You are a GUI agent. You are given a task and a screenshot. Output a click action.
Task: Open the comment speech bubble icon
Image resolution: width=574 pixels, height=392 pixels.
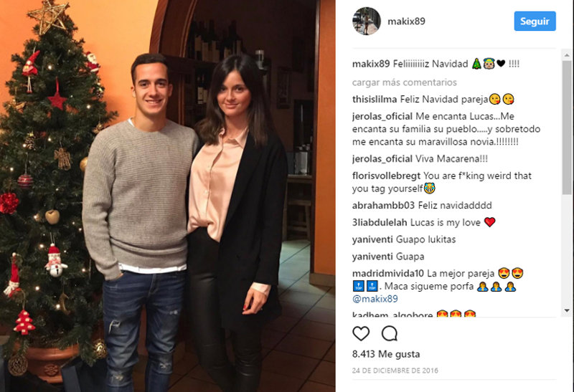click(x=389, y=333)
